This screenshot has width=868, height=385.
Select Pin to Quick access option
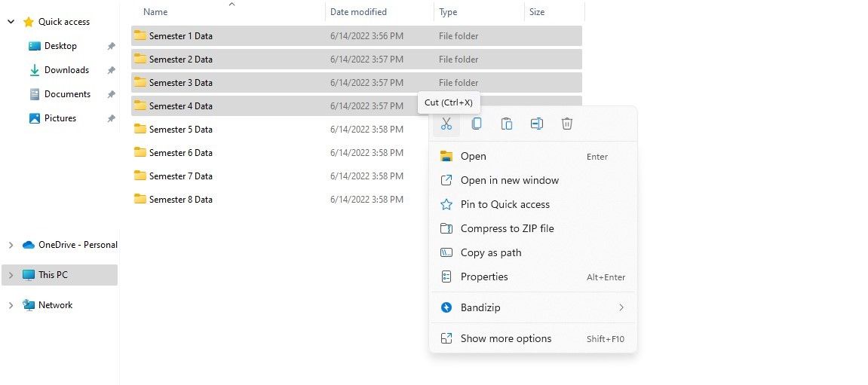click(x=505, y=204)
